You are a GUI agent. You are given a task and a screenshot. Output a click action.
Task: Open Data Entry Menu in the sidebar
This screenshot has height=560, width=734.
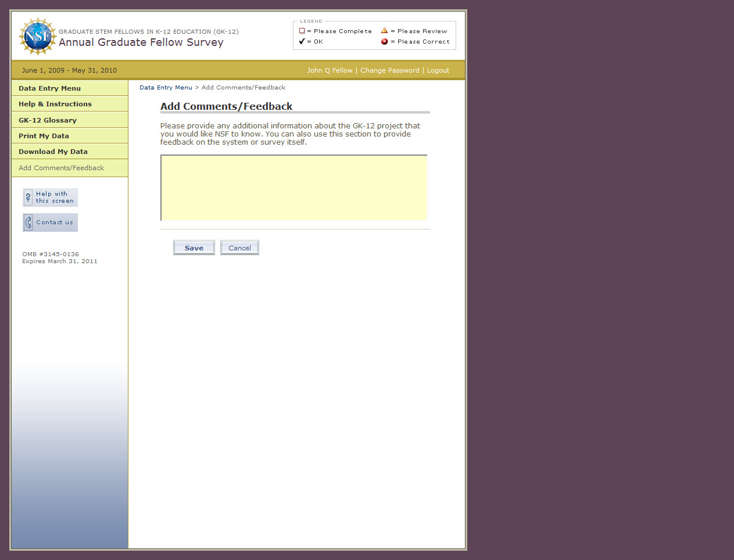pyautogui.click(x=49, y=88)
